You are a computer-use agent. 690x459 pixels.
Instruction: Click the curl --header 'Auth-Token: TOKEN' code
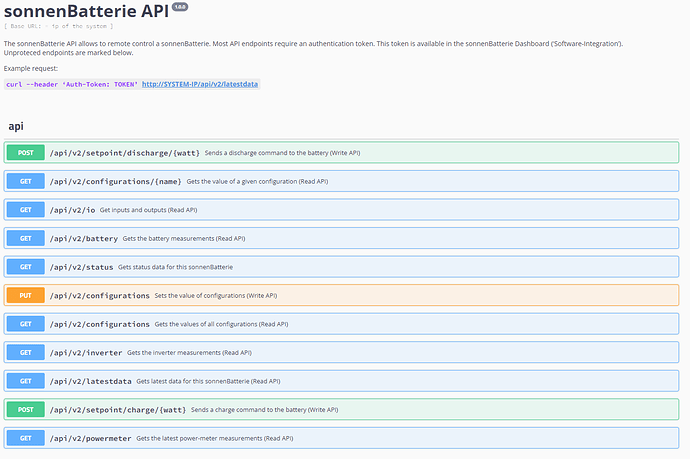tap(72, 84)
